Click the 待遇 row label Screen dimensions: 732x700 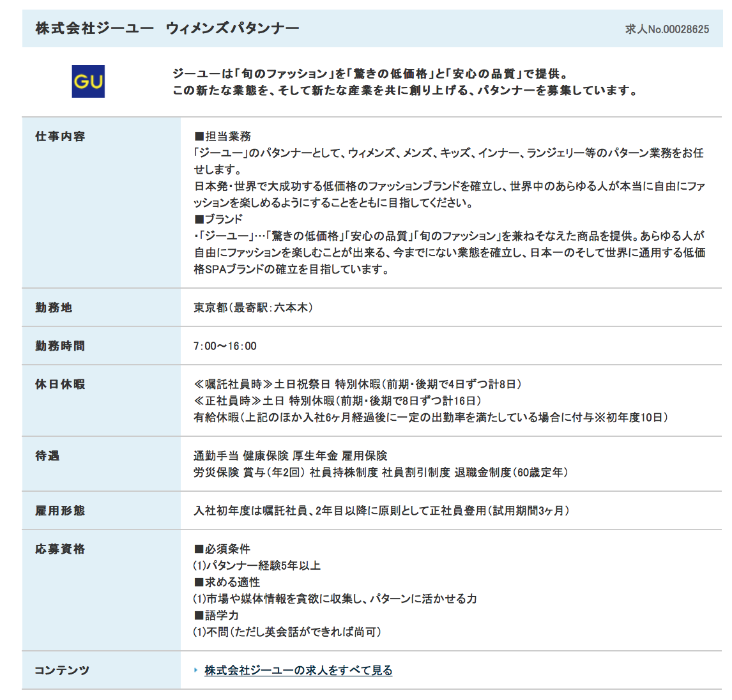(48, 455)
